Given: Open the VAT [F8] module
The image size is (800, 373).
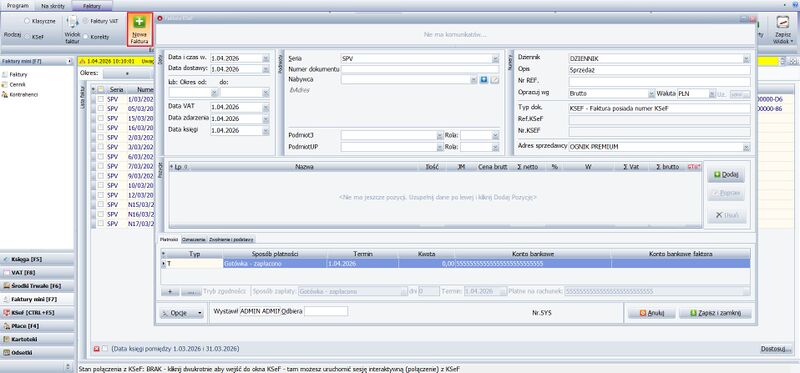Looking at the screenshot, I should [x=37, y=272].
